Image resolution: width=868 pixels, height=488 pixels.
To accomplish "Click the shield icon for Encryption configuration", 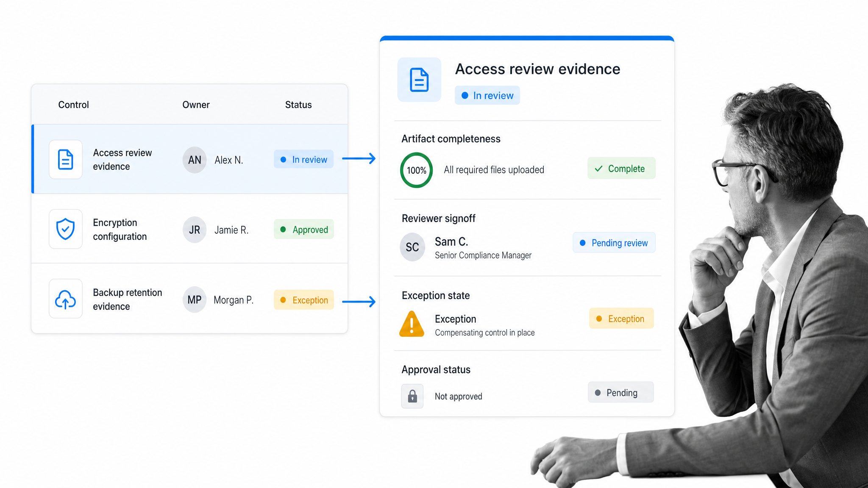I will point(66,229).
